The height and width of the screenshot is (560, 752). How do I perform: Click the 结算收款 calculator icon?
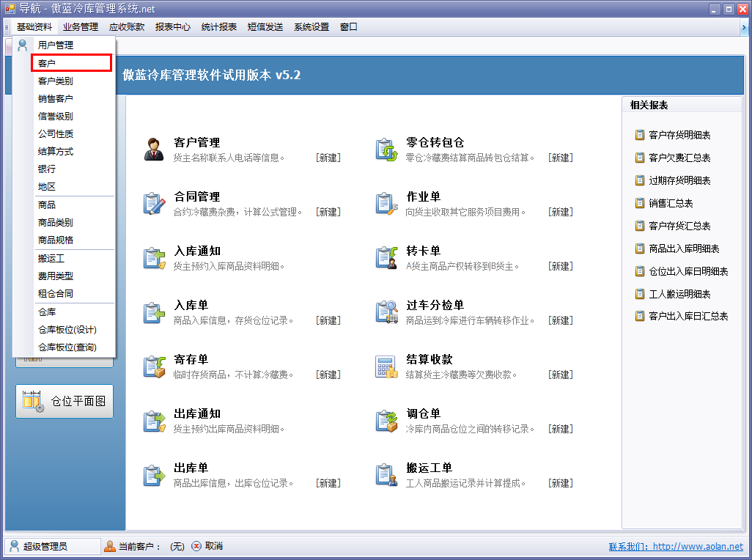tap(386, 366)
